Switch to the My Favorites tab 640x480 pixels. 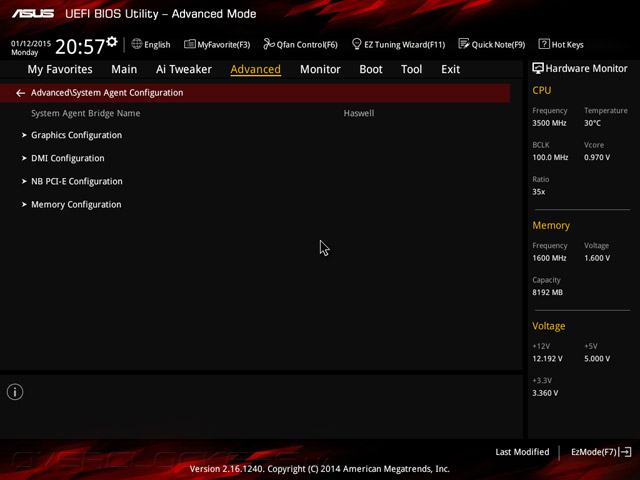[x=60, y=69]
